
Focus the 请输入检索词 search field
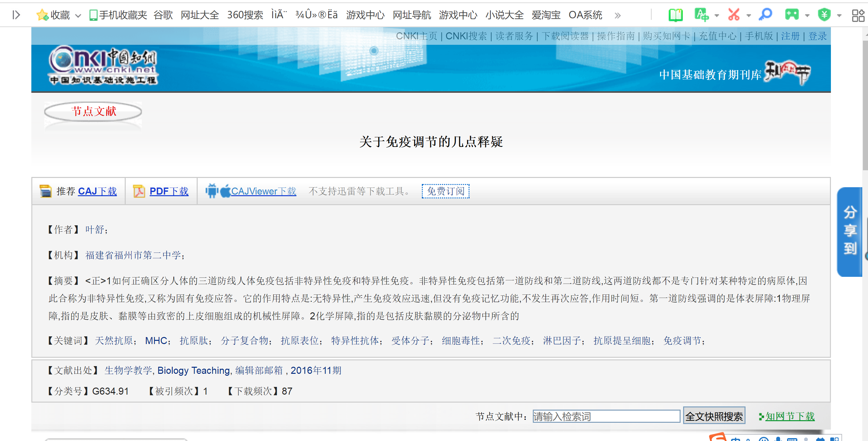(x=606, y=416)
